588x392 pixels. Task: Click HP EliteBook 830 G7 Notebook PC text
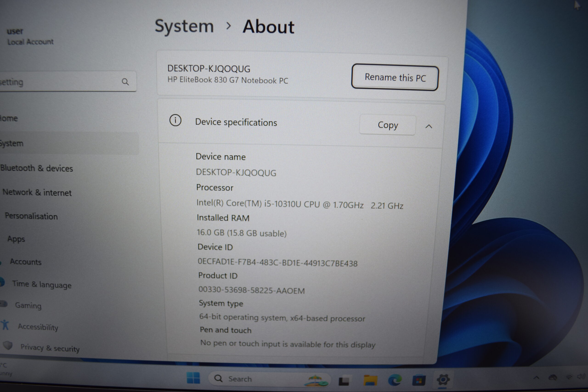(x=228, y=80)
